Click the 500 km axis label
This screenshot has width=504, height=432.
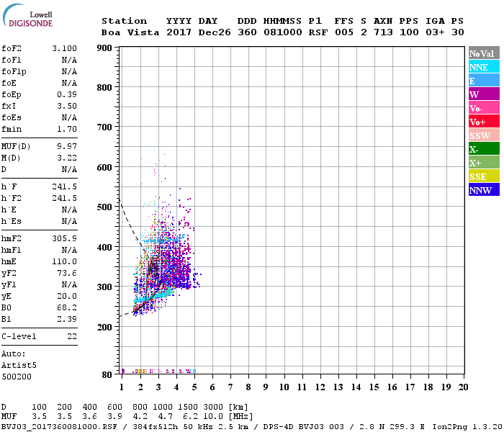tap(104, 207)
